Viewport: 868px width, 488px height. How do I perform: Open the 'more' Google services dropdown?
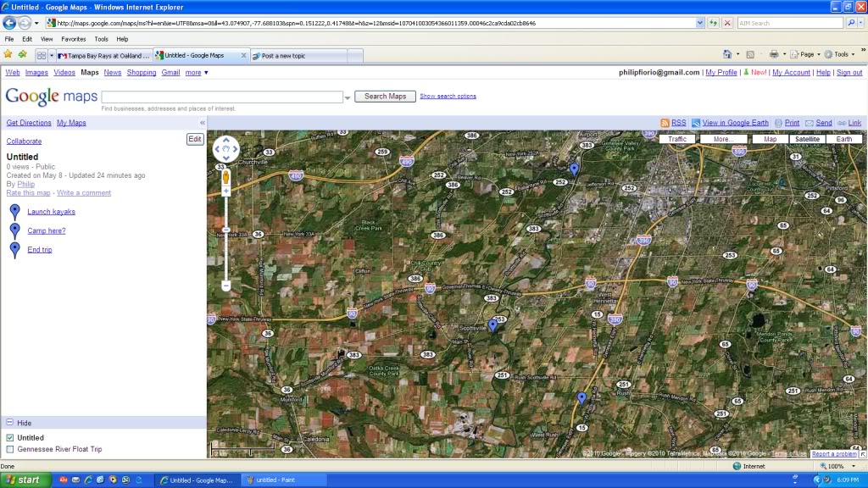(x=197, y=73)
